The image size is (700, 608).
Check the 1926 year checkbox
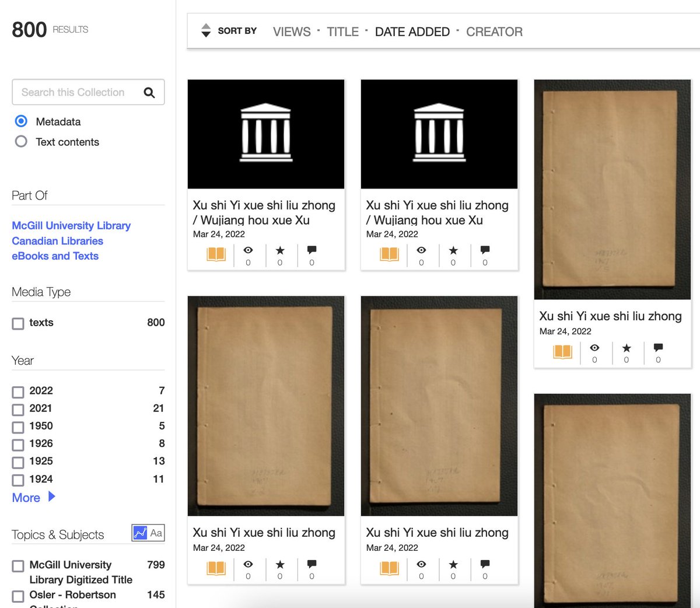click(18, 445)
